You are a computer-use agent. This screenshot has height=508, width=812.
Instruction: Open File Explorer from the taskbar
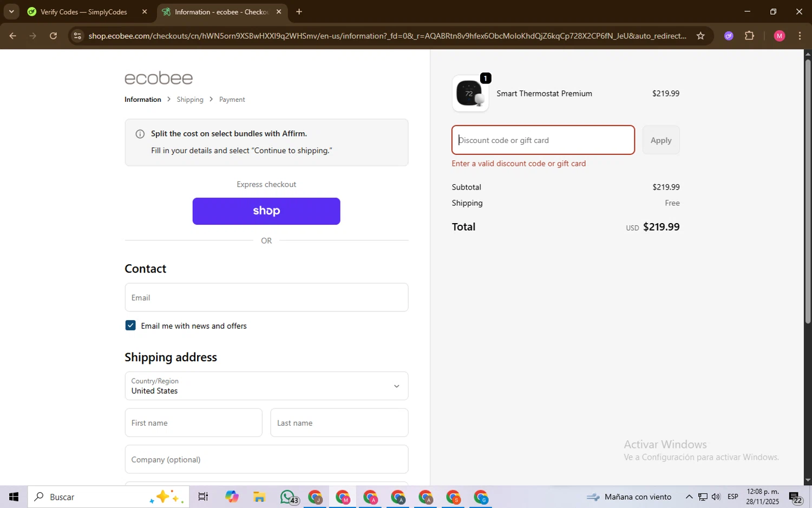[x=259, y=497]
